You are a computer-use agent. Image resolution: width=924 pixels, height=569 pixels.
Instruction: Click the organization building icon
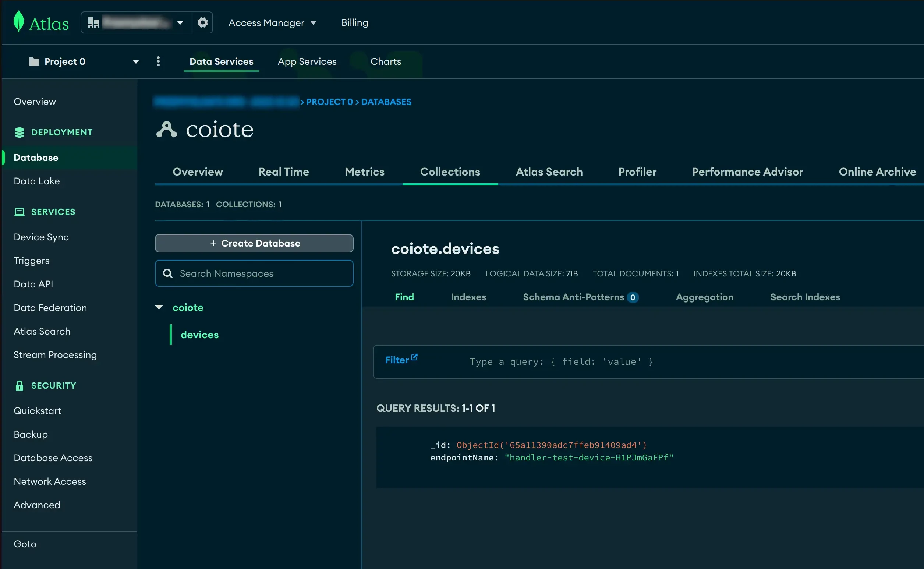(93, 22)
